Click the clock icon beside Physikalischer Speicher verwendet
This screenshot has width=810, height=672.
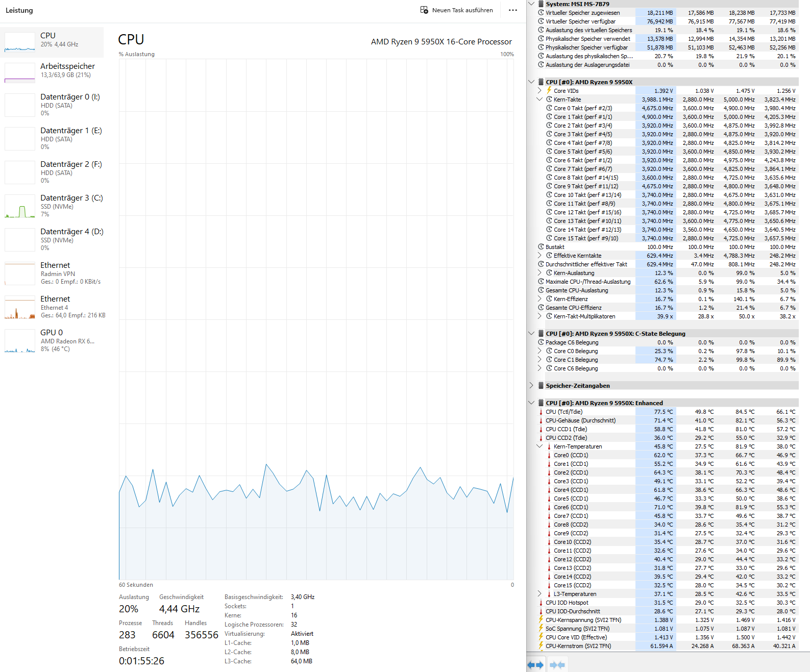541,39
